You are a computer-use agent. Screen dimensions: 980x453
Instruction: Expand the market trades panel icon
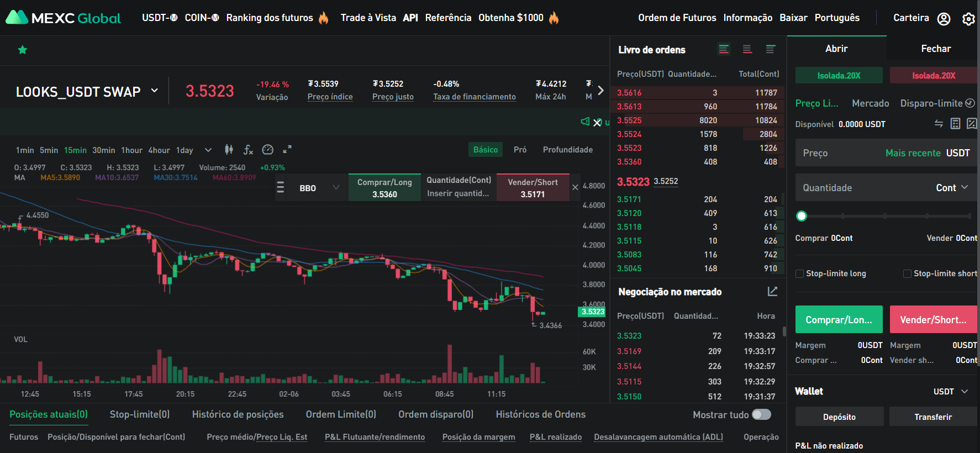coord(772,291)
